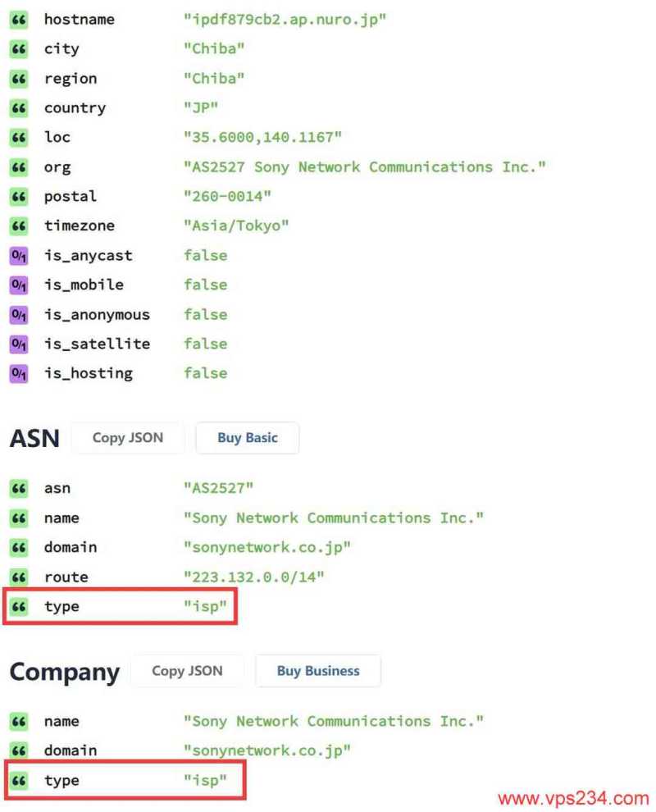Click the boolean icon beside is_anycast

[x=18, y=255]
